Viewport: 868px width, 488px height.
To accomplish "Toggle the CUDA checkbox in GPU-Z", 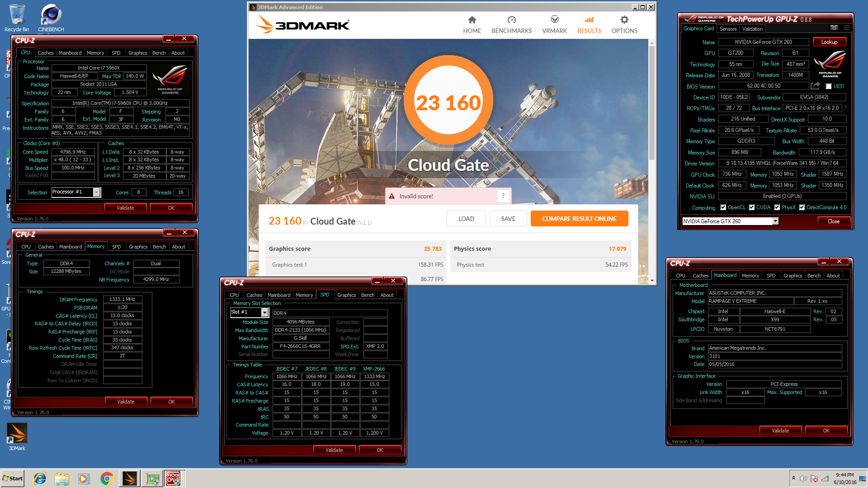I will 752,207.
